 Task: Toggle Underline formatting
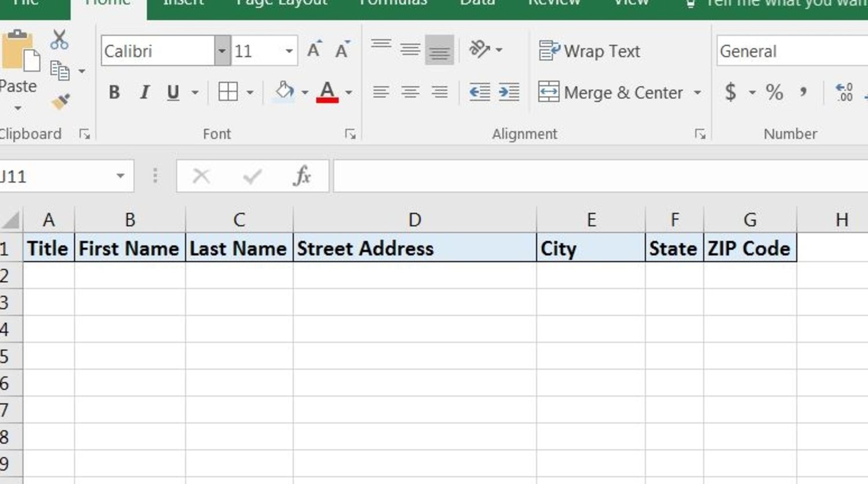tap(173, 91)
